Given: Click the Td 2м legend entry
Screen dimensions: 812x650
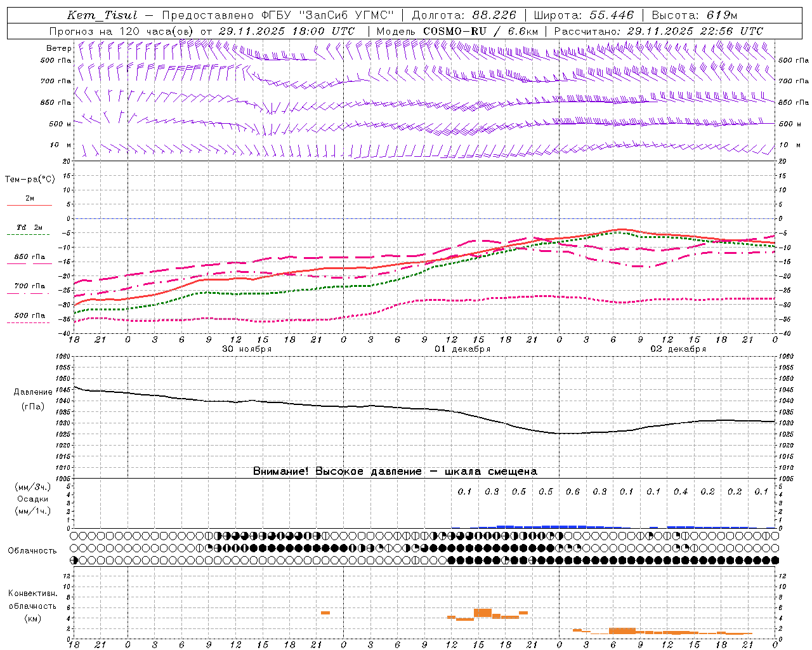Looking at the screenshot, I should click(30, 227).
